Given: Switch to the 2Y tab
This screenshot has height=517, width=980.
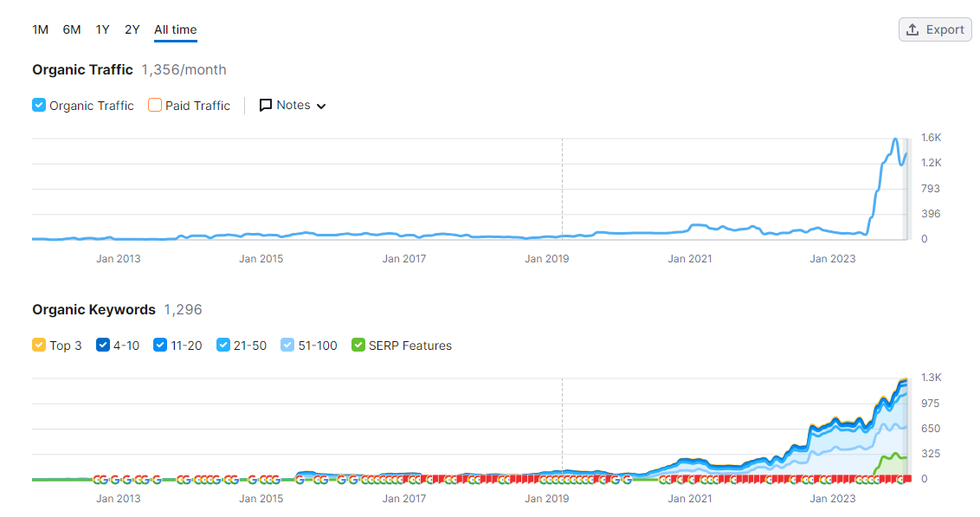Looking at the screenshot, I should pyautogui.click(x=132, y=29).
